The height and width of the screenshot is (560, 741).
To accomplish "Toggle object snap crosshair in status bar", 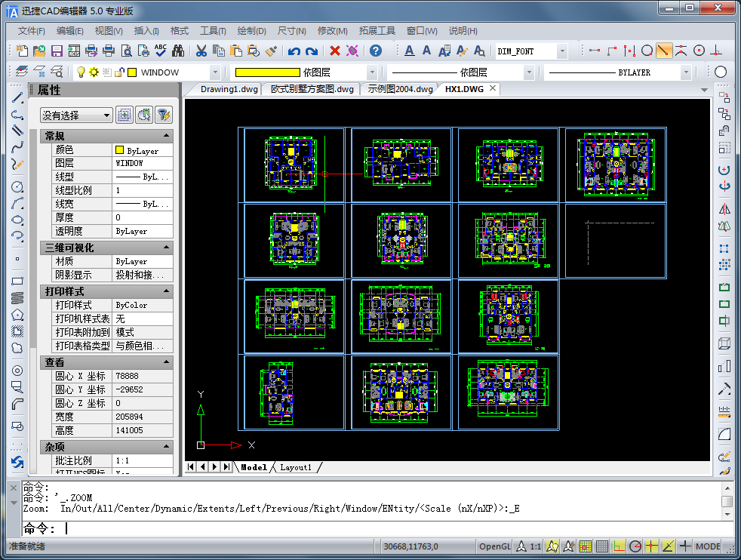I will click(x=652, y=546).
